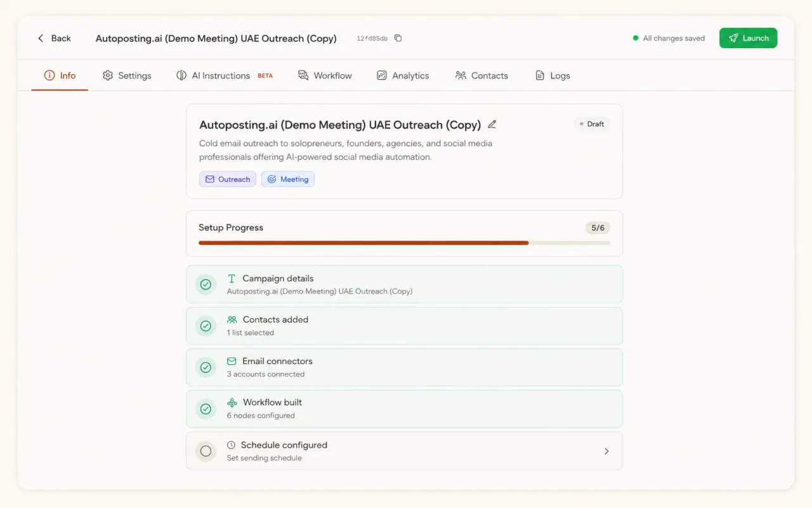Edit campaign name with pencil icon
812x508 pixels.
492,124
